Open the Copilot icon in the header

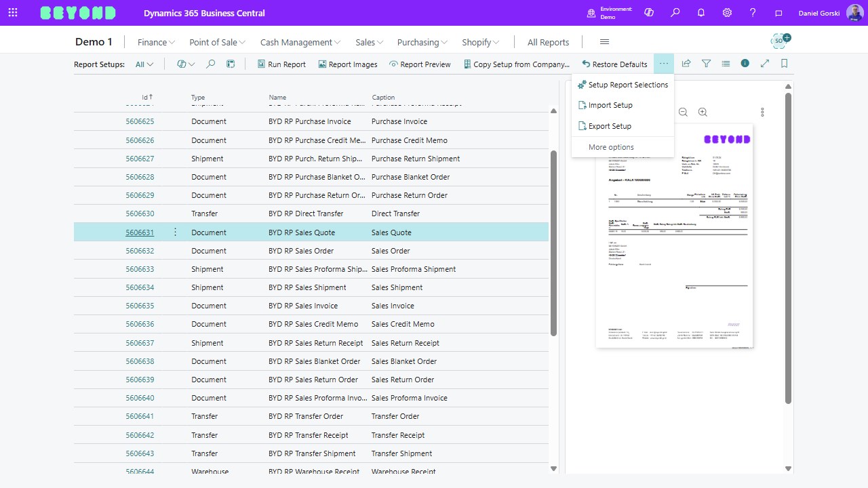pyautogui.click(x=649, y=12)
